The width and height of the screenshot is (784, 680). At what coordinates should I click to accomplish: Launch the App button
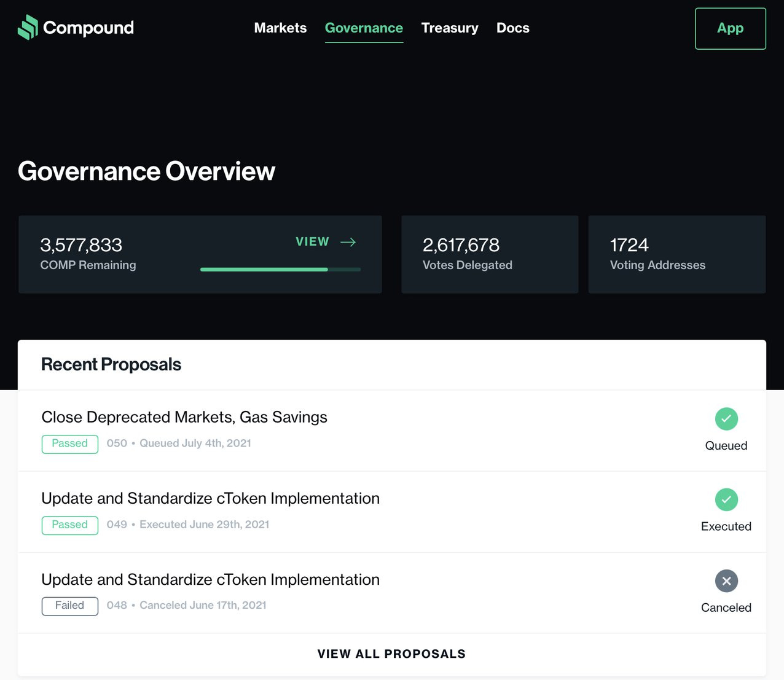click(x=731, y=28)
